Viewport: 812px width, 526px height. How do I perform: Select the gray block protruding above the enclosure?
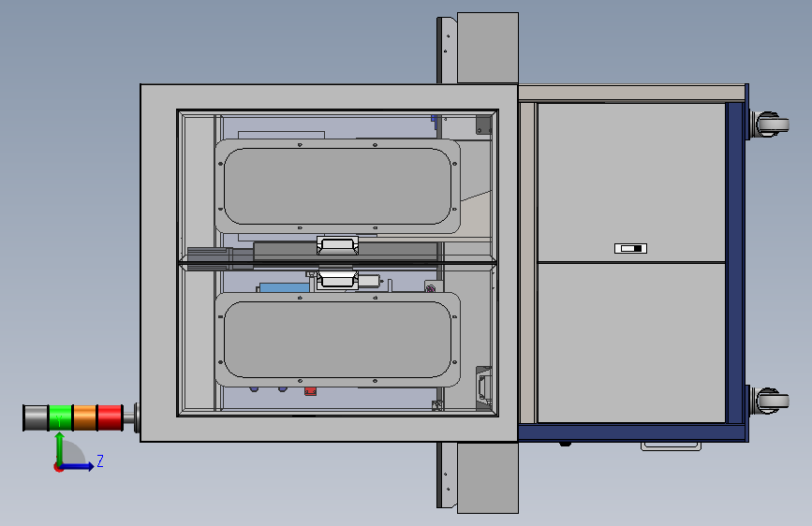point(488,48)
